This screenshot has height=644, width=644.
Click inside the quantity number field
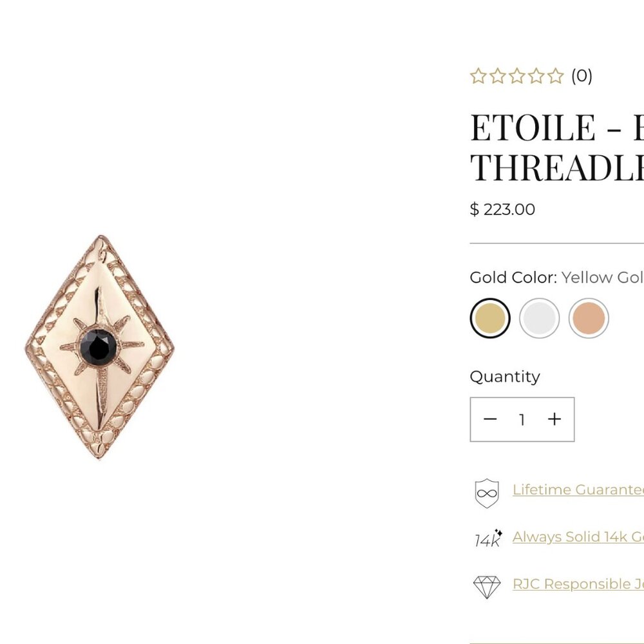coord(521,419)
